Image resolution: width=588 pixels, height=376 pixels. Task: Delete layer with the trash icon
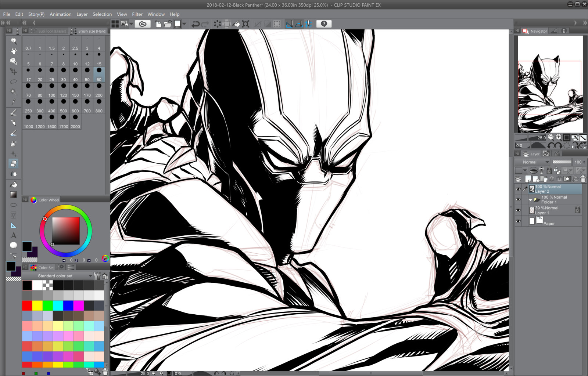[583, 179]
